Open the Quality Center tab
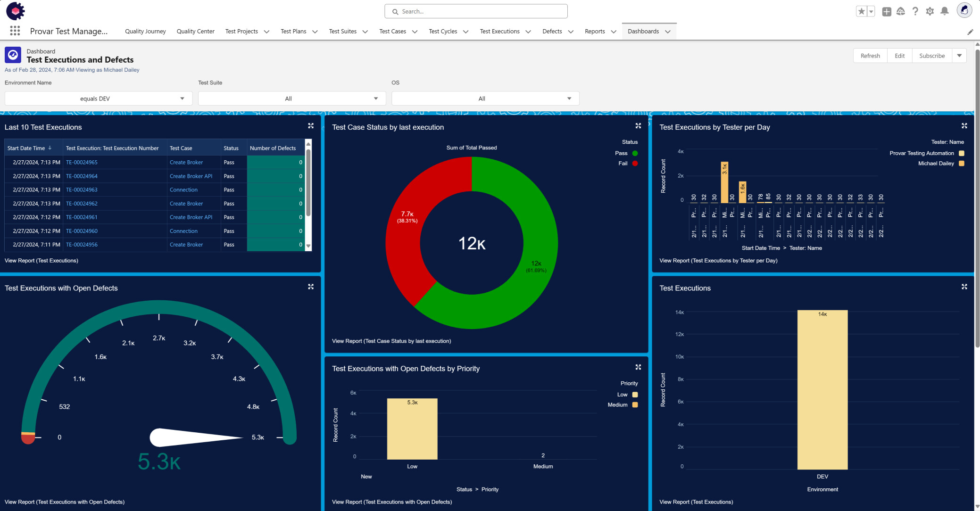Screen dimensions: 980x511 click(195, 32)
